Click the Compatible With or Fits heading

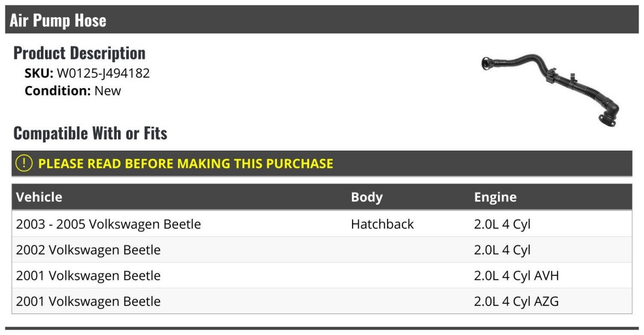click(x=90, y=133)
